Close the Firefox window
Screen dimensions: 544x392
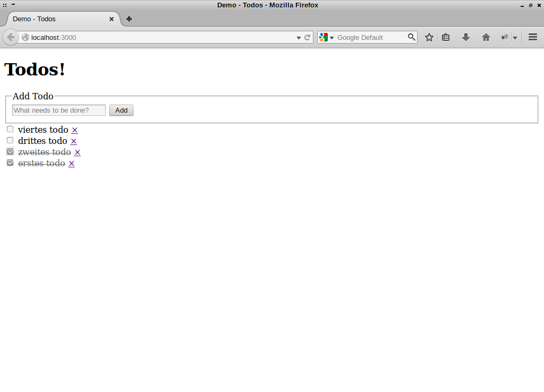(x=539, y=5)
